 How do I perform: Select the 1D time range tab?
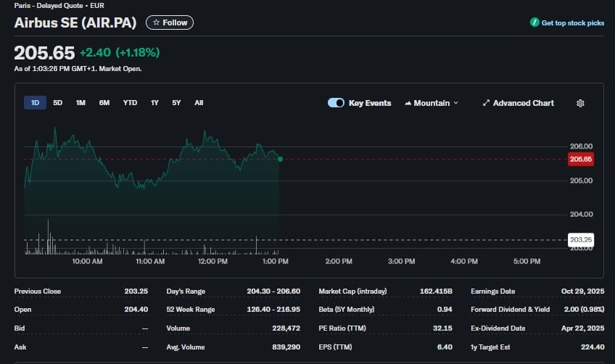35,103
